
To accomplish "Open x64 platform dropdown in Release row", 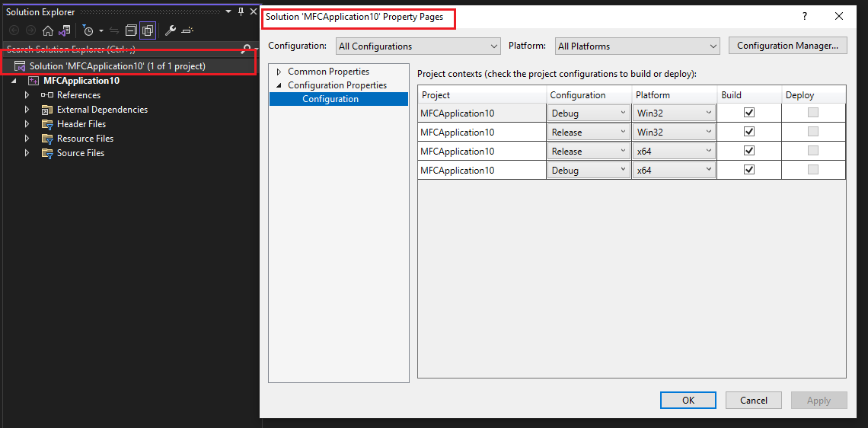I will (x=674, y=151).
